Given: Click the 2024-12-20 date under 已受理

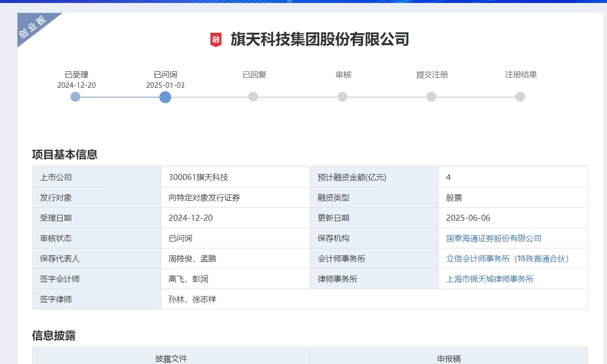Looking at the screenshot, I should coord(76,85).
